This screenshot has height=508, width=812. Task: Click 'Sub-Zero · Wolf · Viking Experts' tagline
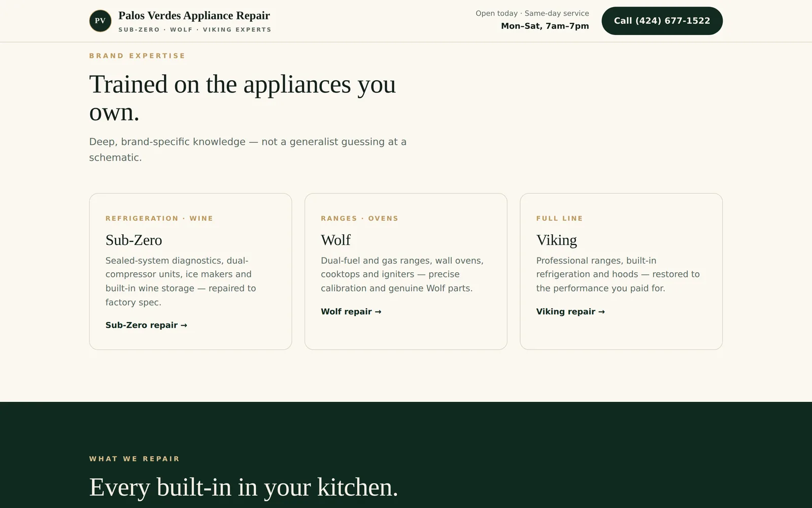(x=195, y=29)
